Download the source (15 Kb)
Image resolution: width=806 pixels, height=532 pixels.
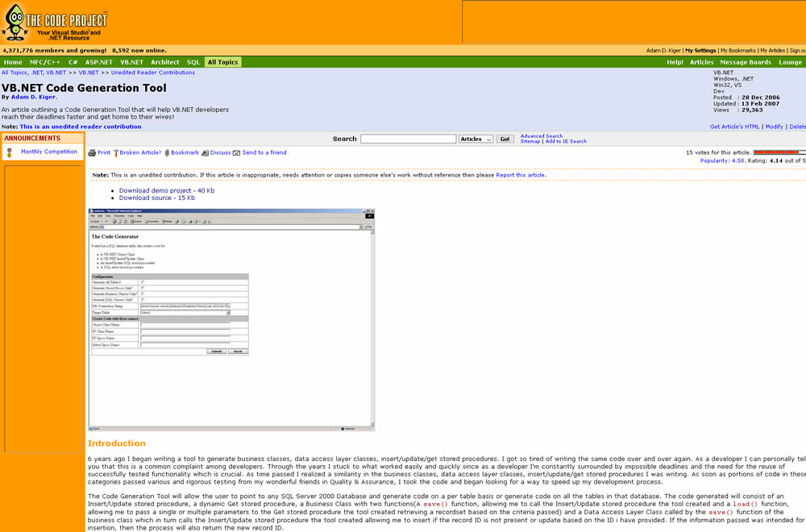[x=157, y=197]
